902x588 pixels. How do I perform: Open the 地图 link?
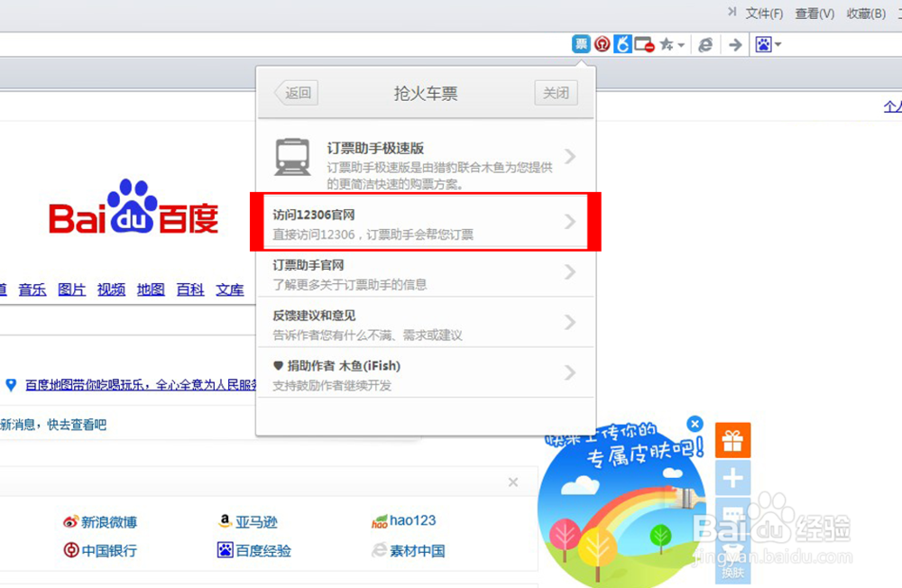(x=151, y=289)
